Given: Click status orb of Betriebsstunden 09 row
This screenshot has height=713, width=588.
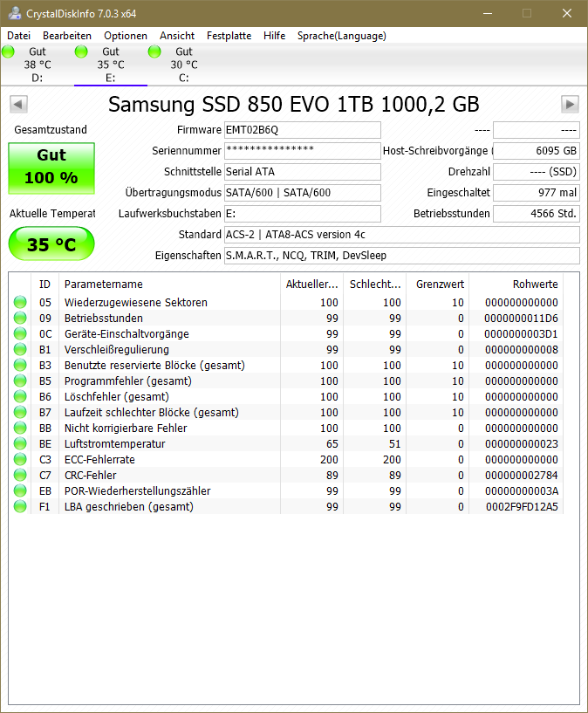Looking at the screenshot, I should pos(20,318).
